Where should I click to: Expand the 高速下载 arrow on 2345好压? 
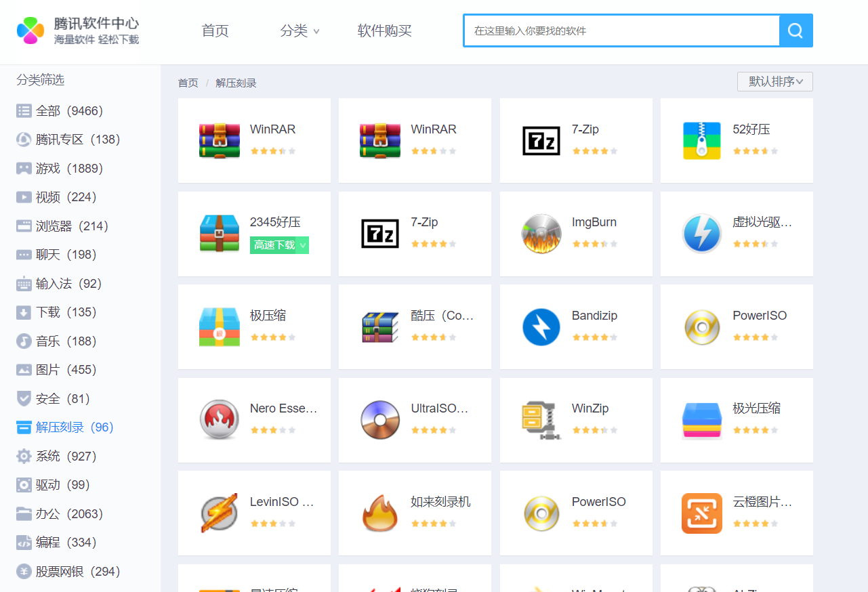(x=303, y=245)
